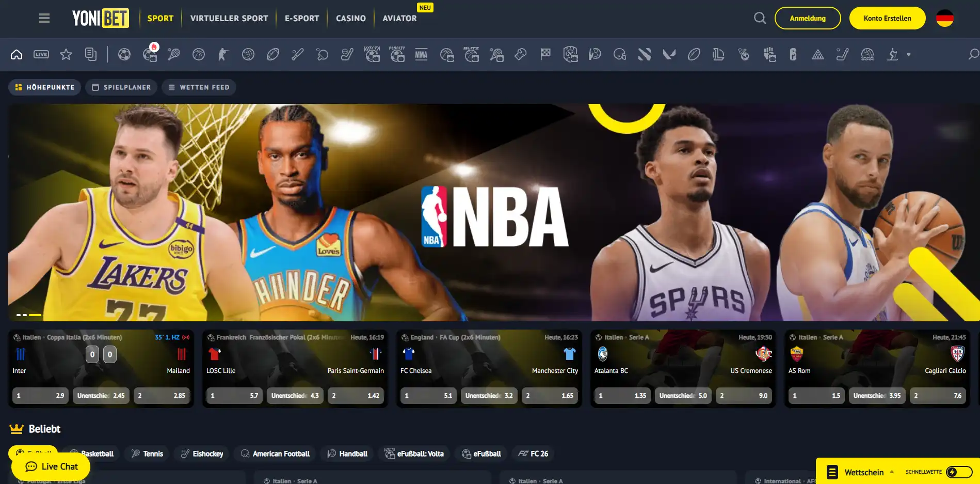The width and height of the screenshot is (980, 484).
Task: Select the MMA sport icon
Action: pos(422,54)
